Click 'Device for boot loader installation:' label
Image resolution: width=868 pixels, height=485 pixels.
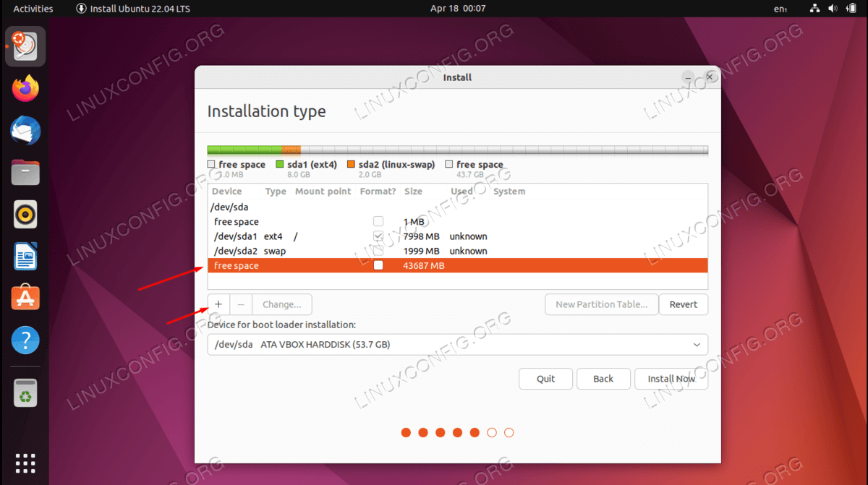281,325
